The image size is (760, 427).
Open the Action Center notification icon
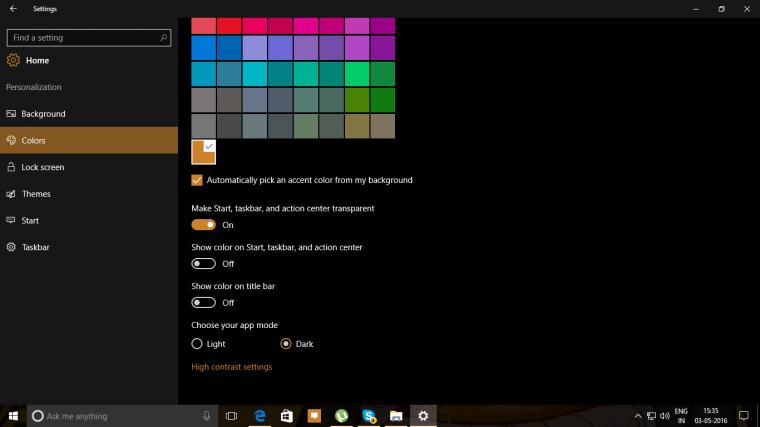pos(744,416)
